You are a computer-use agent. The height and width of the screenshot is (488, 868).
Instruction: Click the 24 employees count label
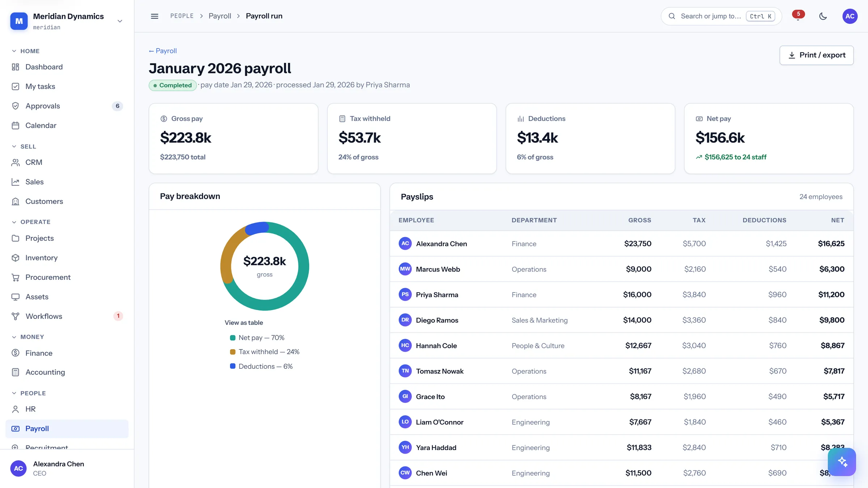coord(821,197)
